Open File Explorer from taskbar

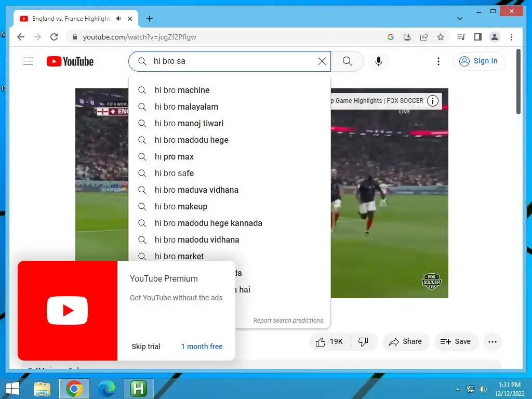(x=42, y=389)
